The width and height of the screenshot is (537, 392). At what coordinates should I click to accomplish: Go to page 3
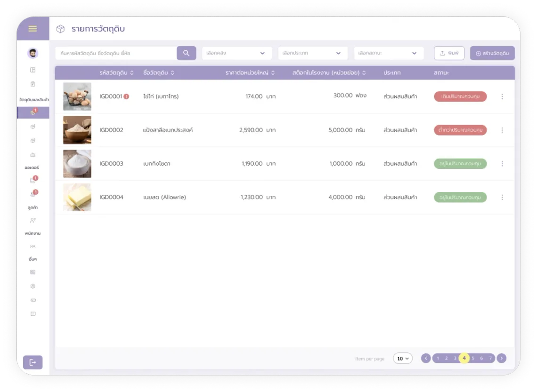pos(455,358)
